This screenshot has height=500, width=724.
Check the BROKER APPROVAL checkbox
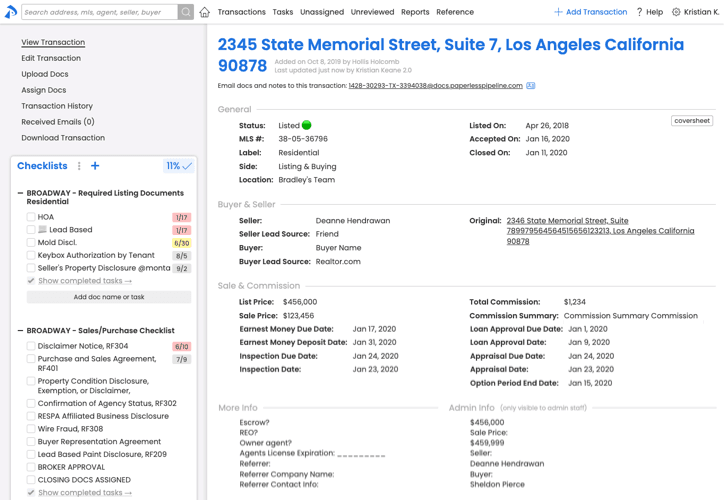coord(31,467)
